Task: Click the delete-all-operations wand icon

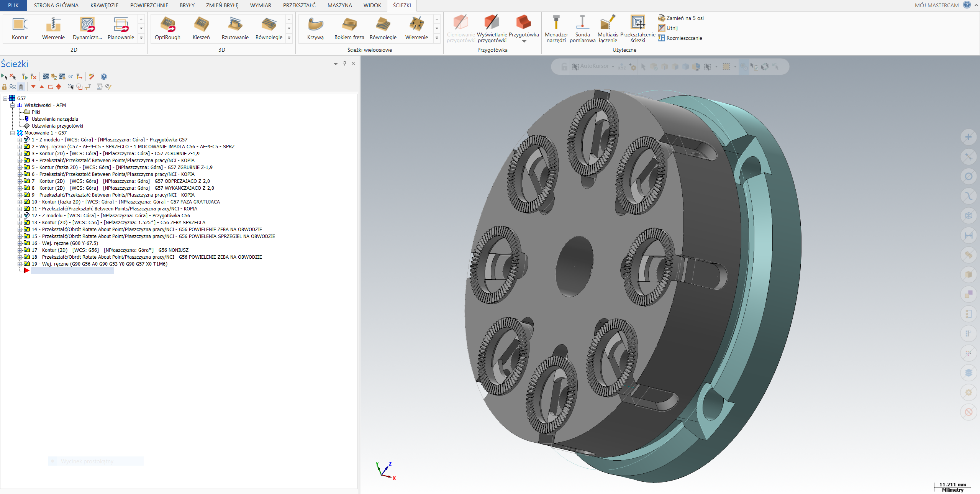Action: click(x=92, y=77)
